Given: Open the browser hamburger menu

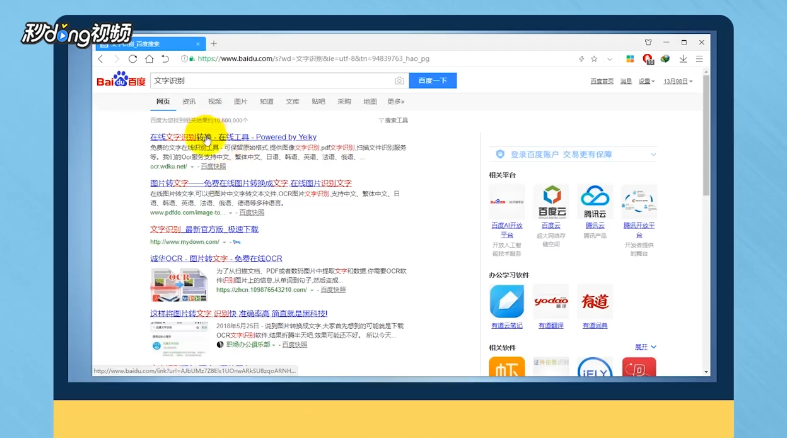Looking at the screenshot, I should tap(699, 59).
